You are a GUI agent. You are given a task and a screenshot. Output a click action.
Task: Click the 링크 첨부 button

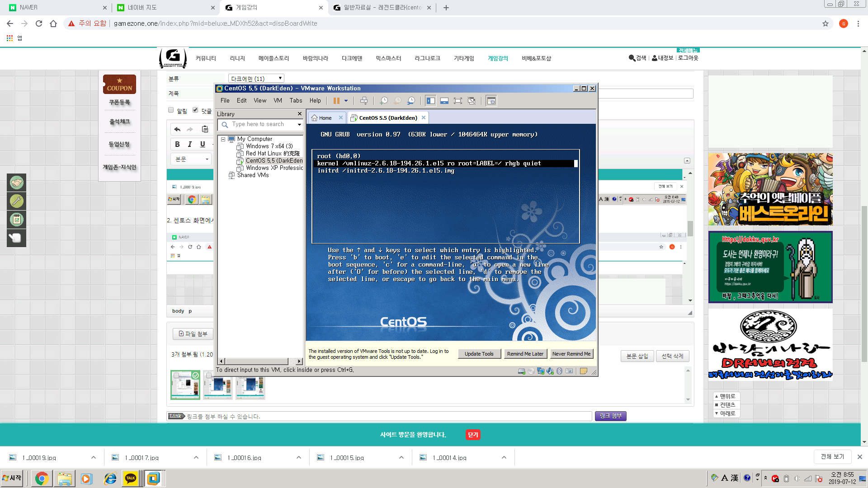610,416
